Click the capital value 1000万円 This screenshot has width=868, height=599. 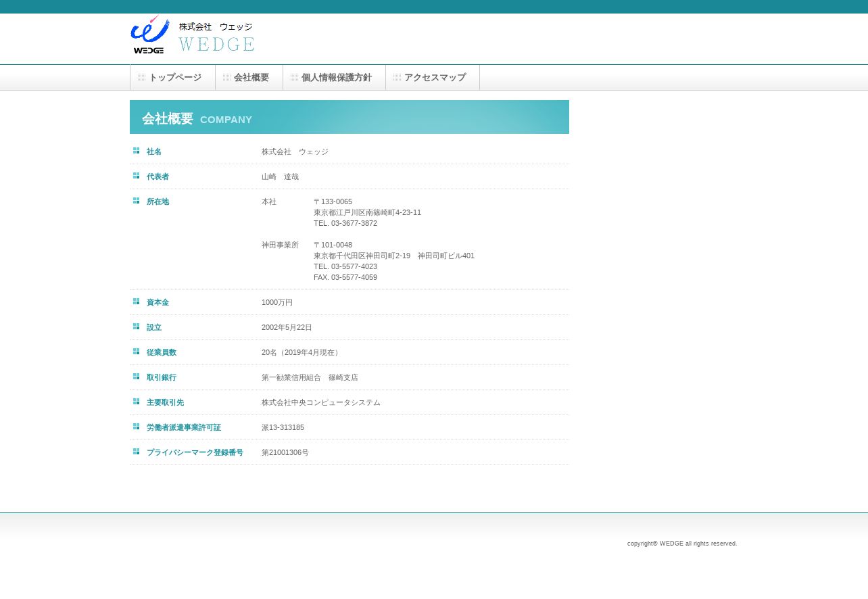click(x=277, y=302)
